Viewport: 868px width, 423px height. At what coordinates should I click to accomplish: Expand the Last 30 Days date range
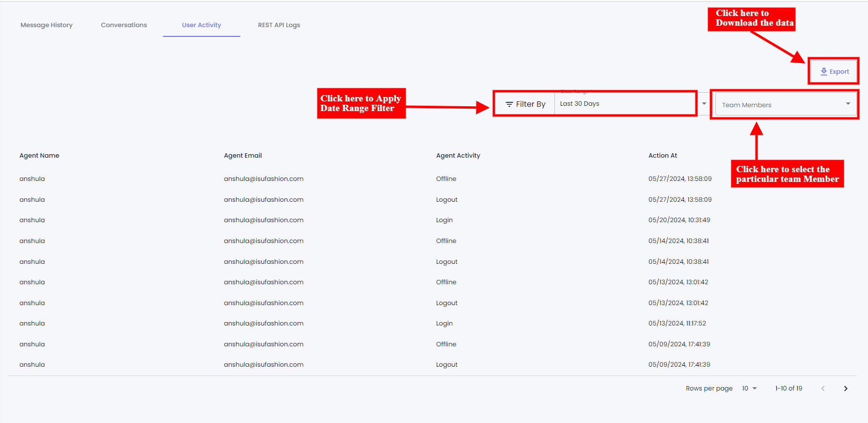click(625, 104)
